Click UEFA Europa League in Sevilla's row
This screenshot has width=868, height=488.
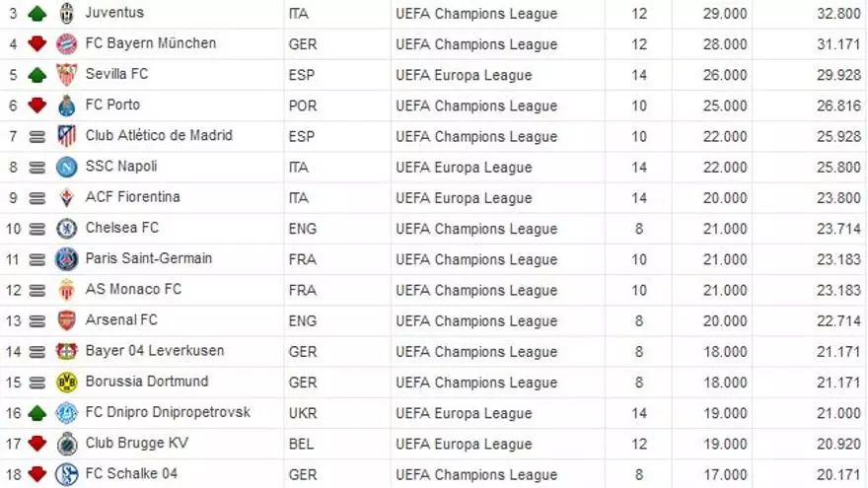[464, 75]
